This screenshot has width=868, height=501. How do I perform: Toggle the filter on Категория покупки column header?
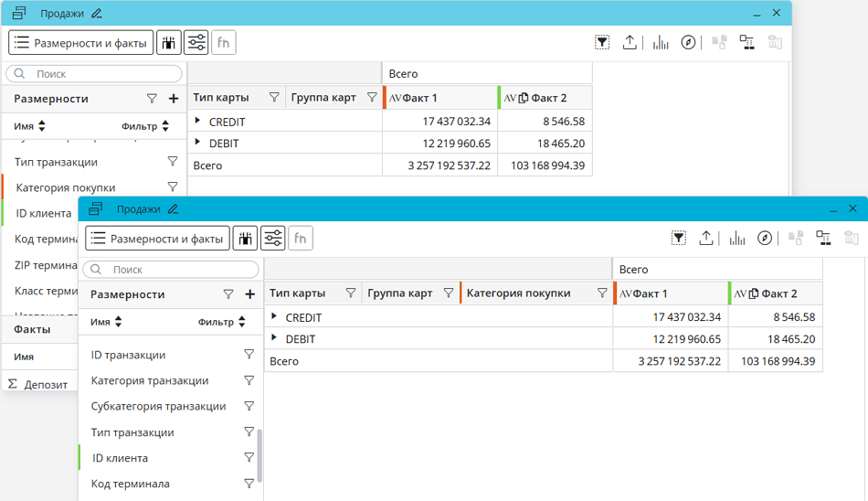(x=602, y=293)
